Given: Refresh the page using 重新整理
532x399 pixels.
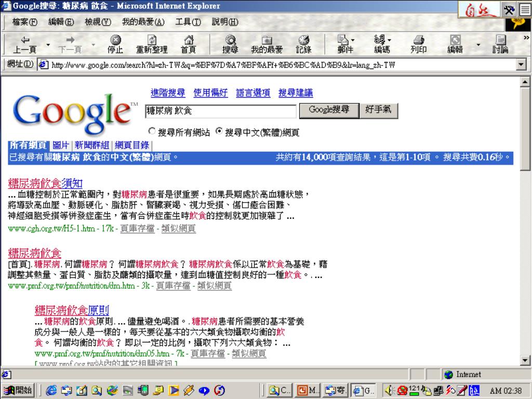Looking at the screenshot, I should click(152, 45).
